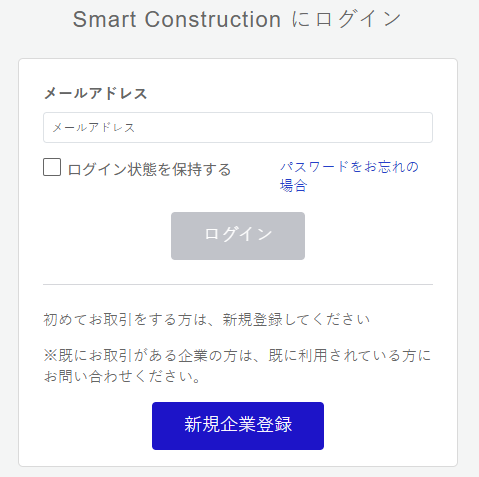Click the horizontal divider below the login button
Viewport: 479px width, 477px height.
(238, 285)
